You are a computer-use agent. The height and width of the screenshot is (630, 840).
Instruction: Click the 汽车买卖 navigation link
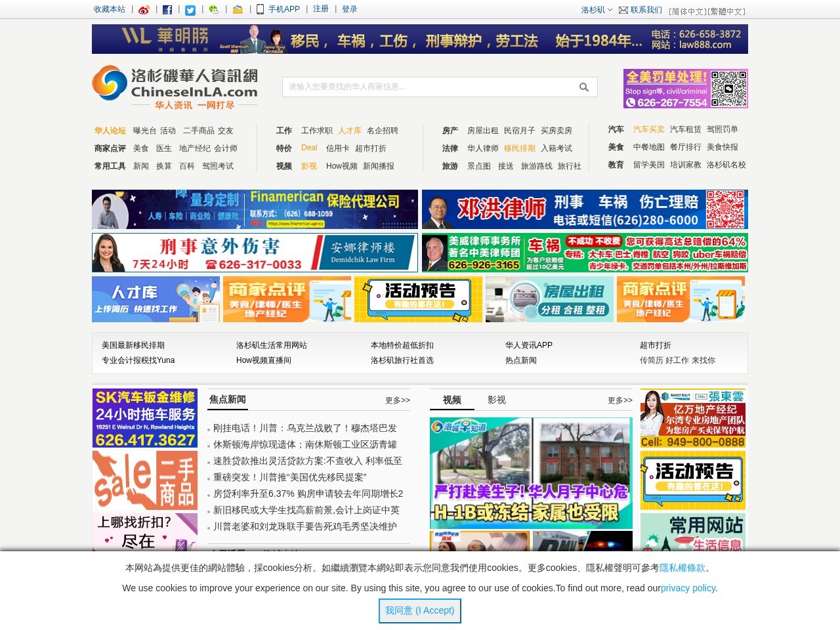(x=649, y=129)
